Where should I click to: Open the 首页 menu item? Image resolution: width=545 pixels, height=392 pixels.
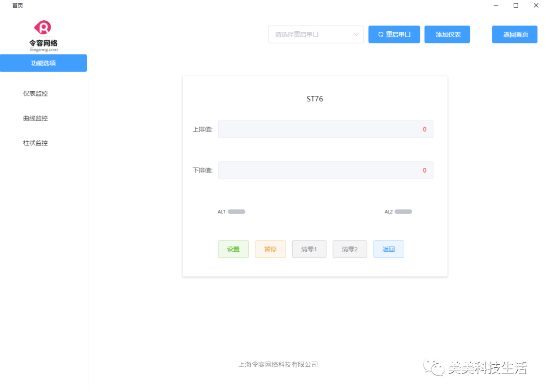click(x=17, y=6)
